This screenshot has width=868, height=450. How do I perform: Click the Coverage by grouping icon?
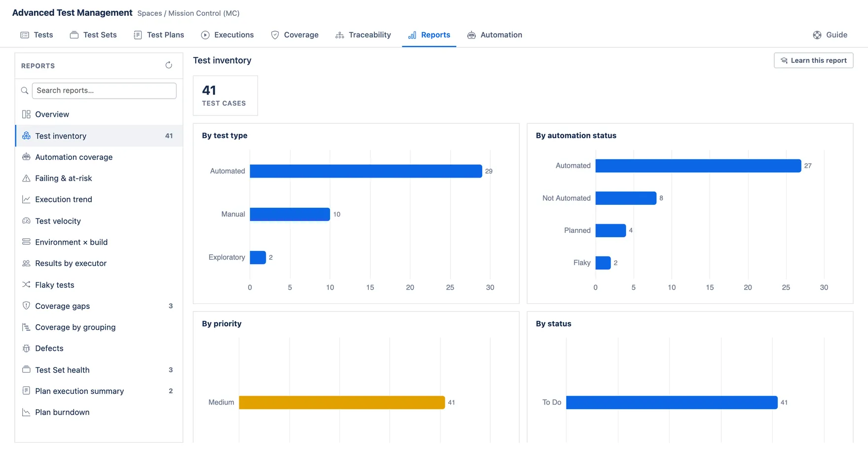coord(26,327)
